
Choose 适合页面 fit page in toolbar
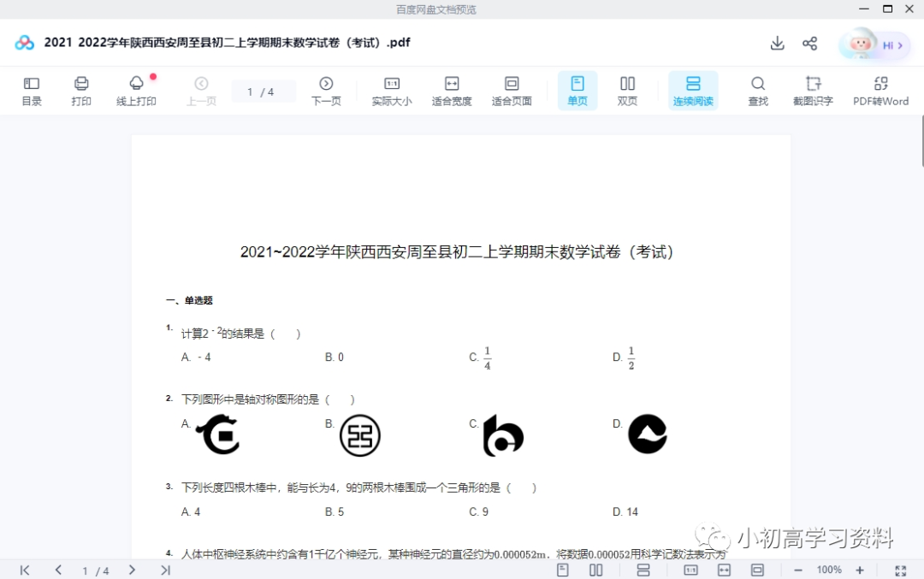tap(512, 92)
